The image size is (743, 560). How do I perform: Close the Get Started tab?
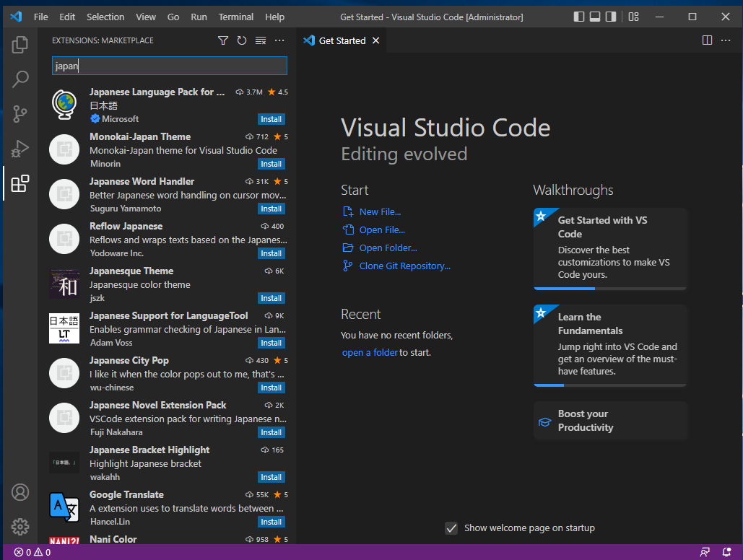(x=375, y=40)
